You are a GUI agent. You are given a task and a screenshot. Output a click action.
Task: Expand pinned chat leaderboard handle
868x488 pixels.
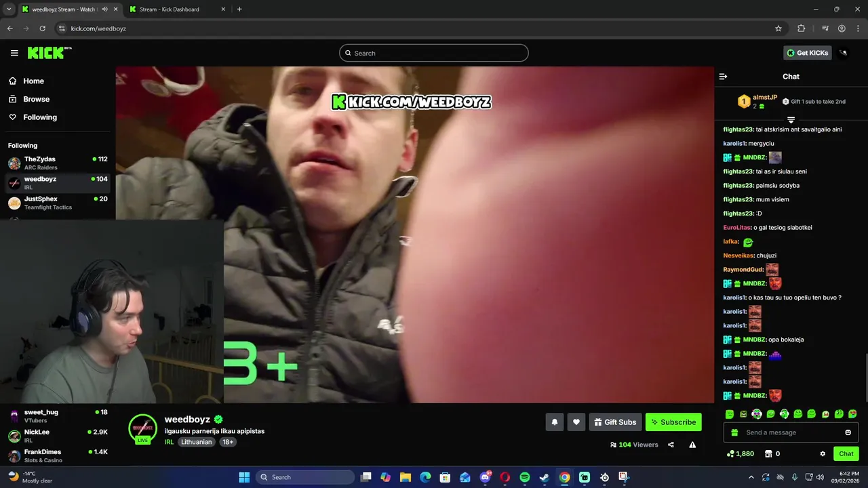click(791, 120)
